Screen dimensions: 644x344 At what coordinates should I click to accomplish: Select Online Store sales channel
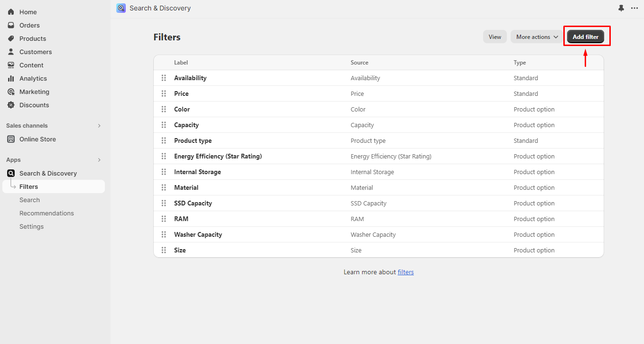pos(37,139)
